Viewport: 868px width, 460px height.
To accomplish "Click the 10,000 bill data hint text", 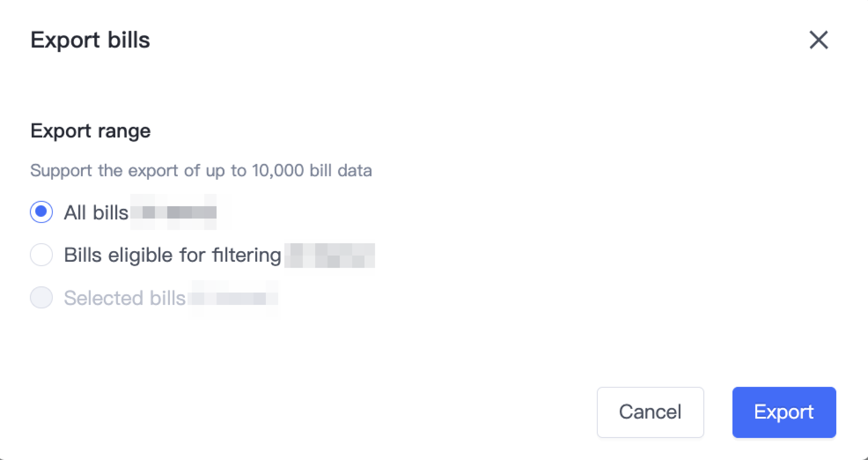I will pyautogui.click(x=201, y=170).
